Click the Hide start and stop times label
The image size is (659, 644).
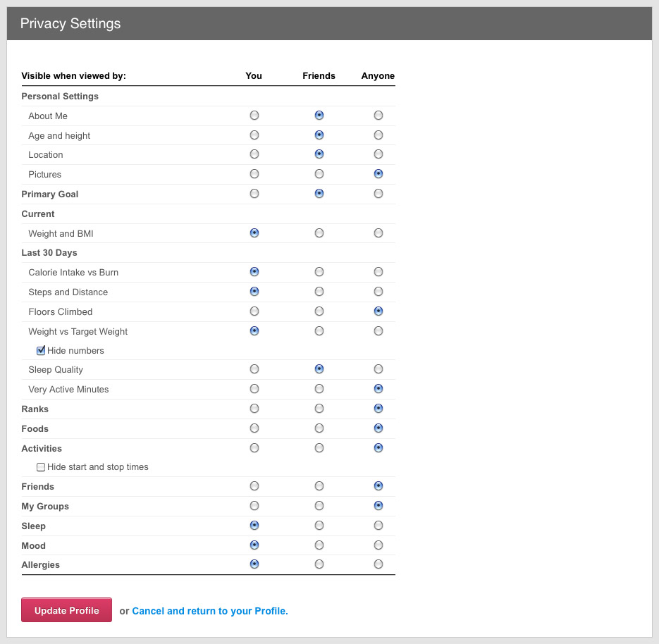[97, 467]
